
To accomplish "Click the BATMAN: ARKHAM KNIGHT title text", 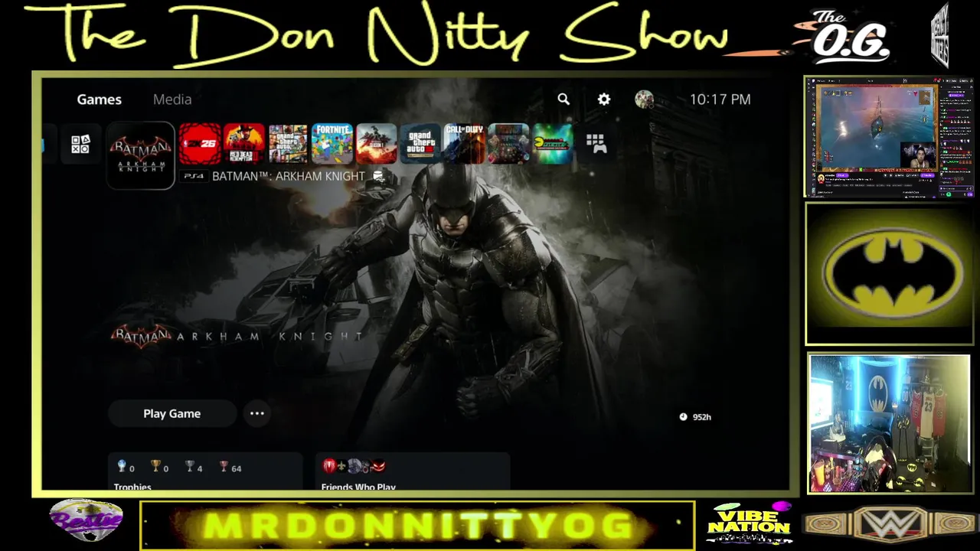I will (x=289, y=176).
